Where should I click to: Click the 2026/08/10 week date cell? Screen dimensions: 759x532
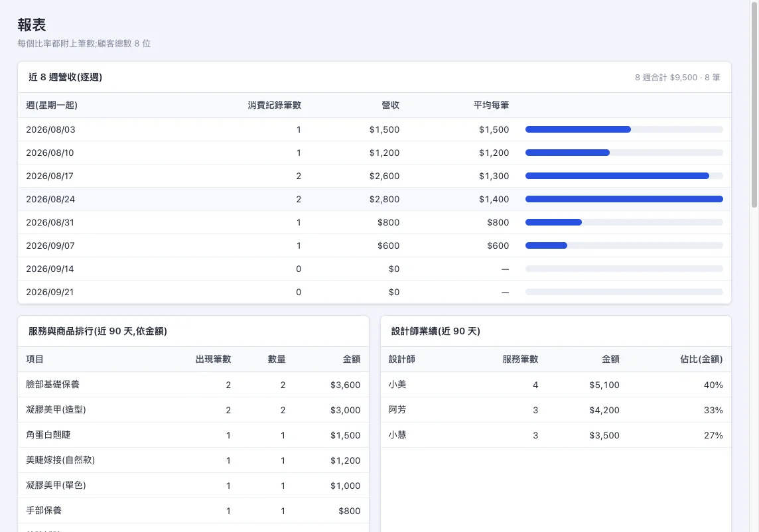point(50,153)
